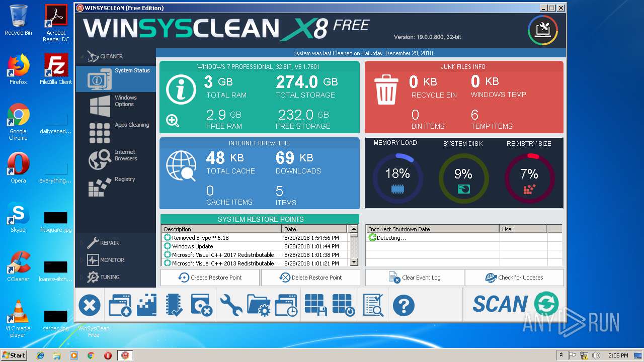
Task: Click the disc with X toolbar icon
Action: tap(202, 305)
